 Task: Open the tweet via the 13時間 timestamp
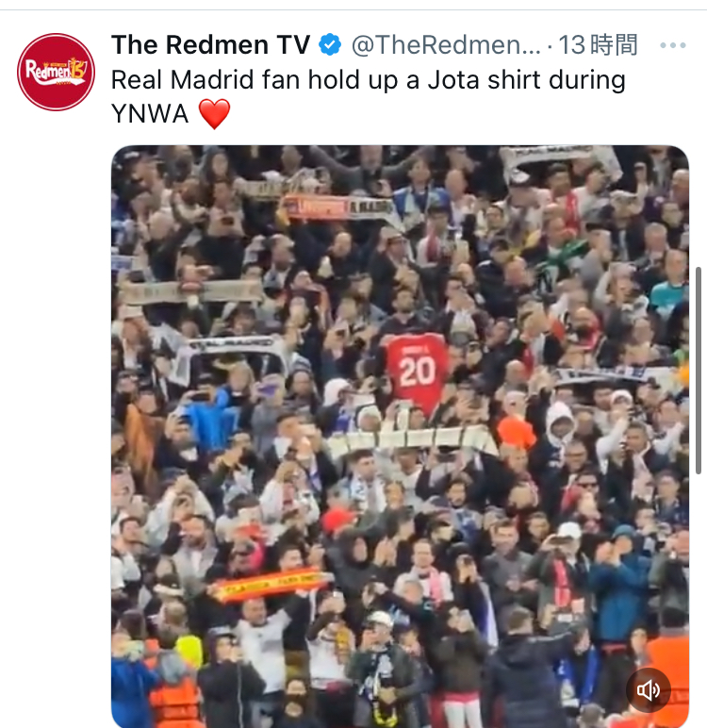click(598, 45)
